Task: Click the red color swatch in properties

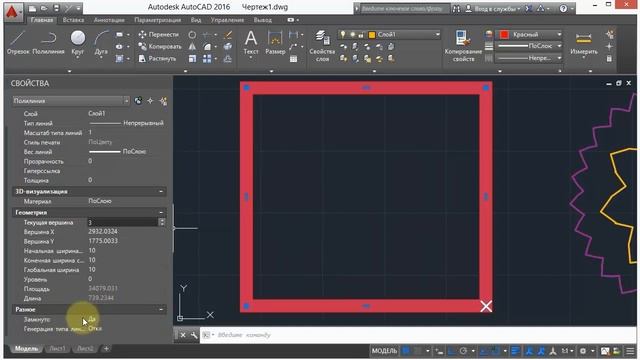Action: (x=504, y=35)
